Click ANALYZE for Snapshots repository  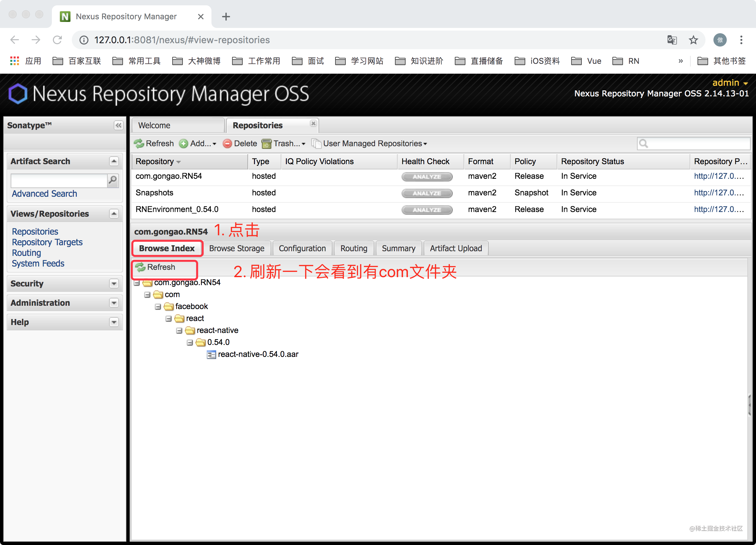[427, 193]
